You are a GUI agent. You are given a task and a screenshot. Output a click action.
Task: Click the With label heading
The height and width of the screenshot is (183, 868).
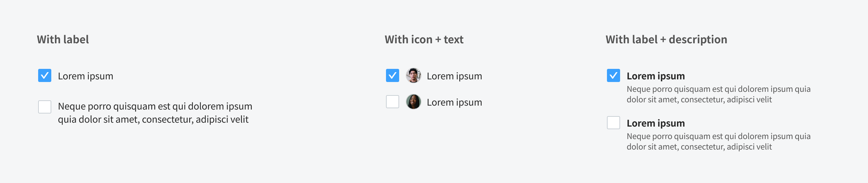point(63,40)
